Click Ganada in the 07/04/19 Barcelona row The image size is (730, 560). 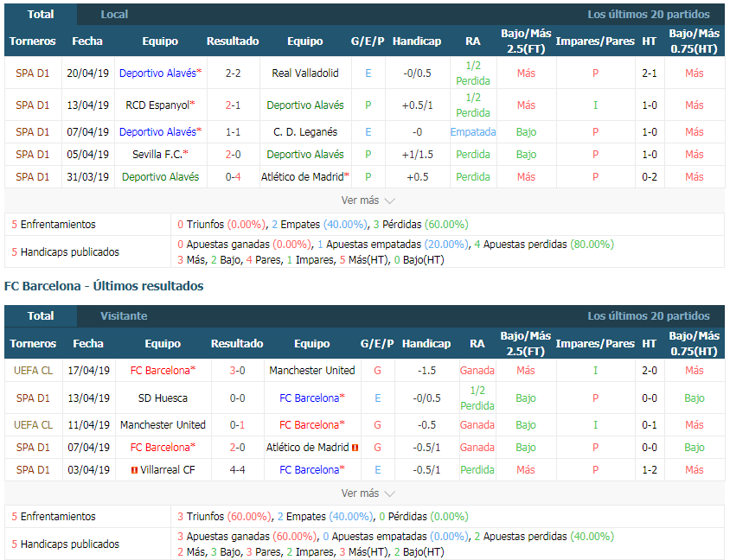[x=477, y=448]
